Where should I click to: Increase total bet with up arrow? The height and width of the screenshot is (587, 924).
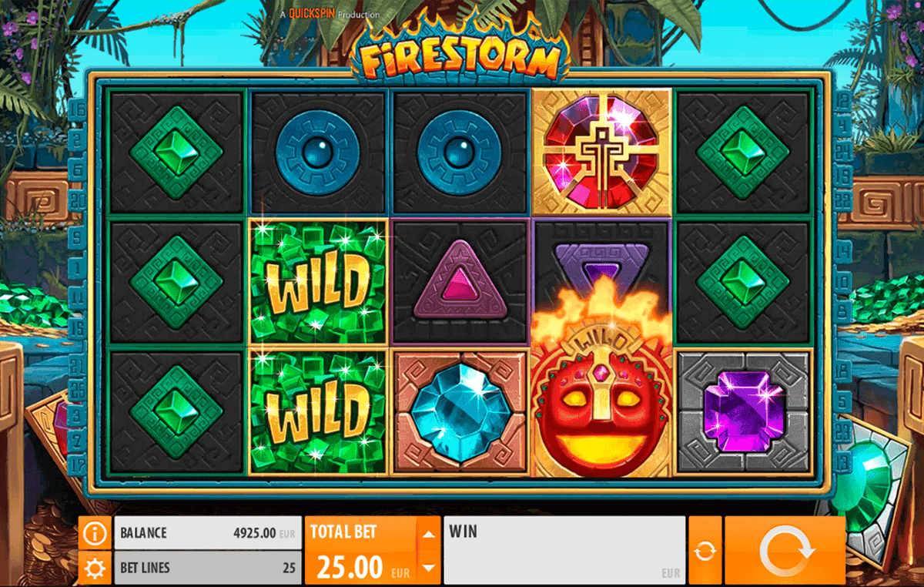(428, 533)
